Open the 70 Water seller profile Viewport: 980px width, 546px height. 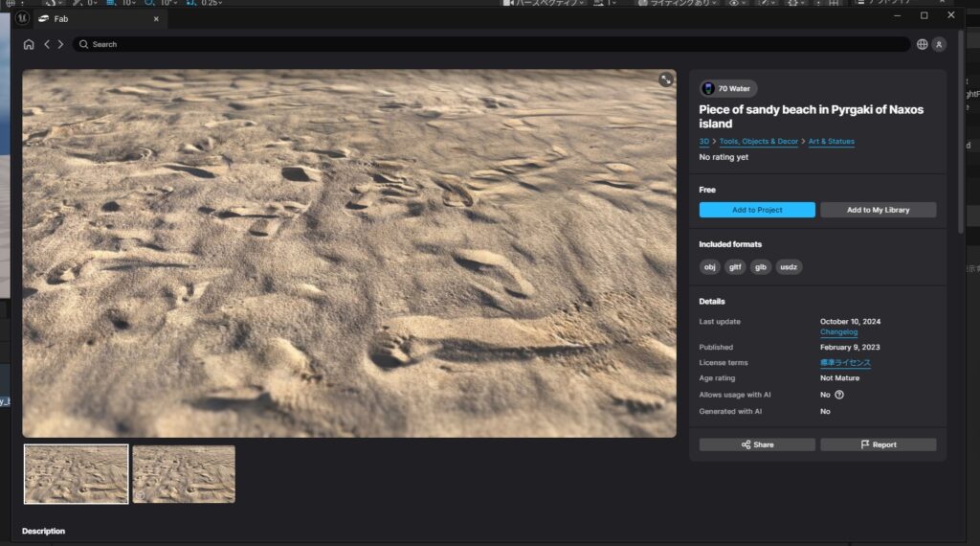727,88
